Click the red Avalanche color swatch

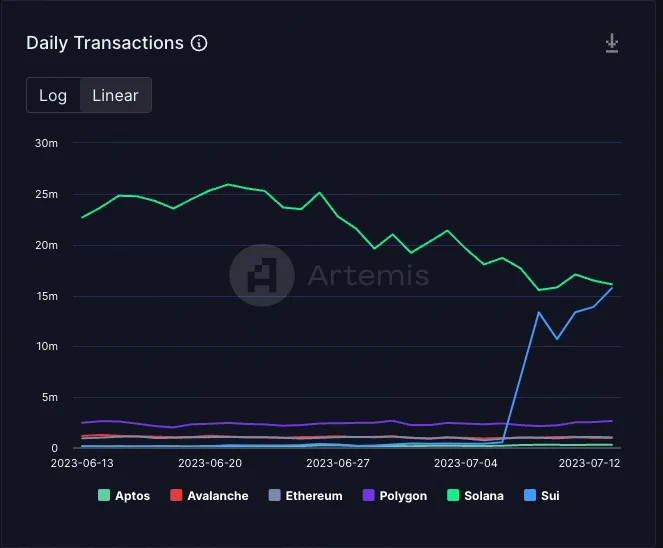point(176,495)
